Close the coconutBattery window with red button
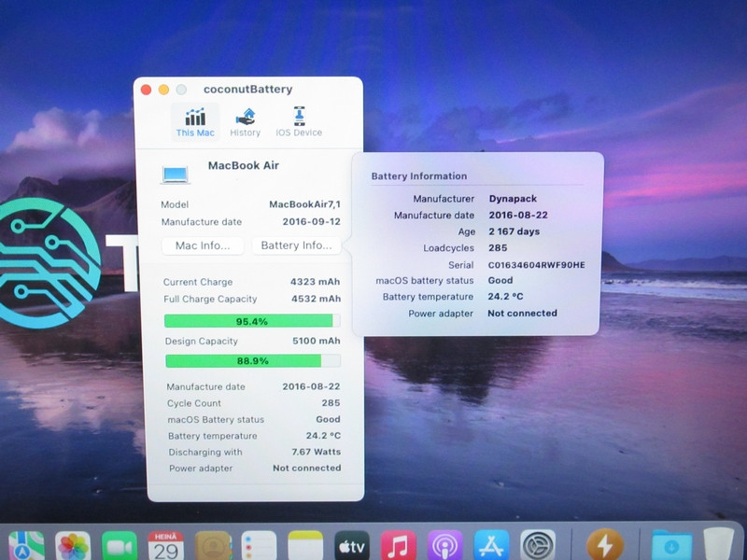Viewport: 747px width, 560px height. (147, 90)
